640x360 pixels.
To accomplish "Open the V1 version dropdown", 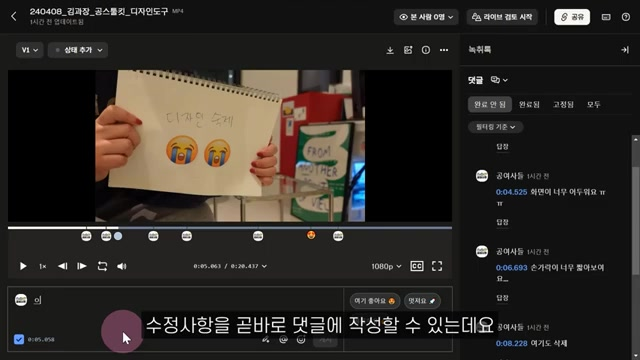I will (x=29, y=50).
